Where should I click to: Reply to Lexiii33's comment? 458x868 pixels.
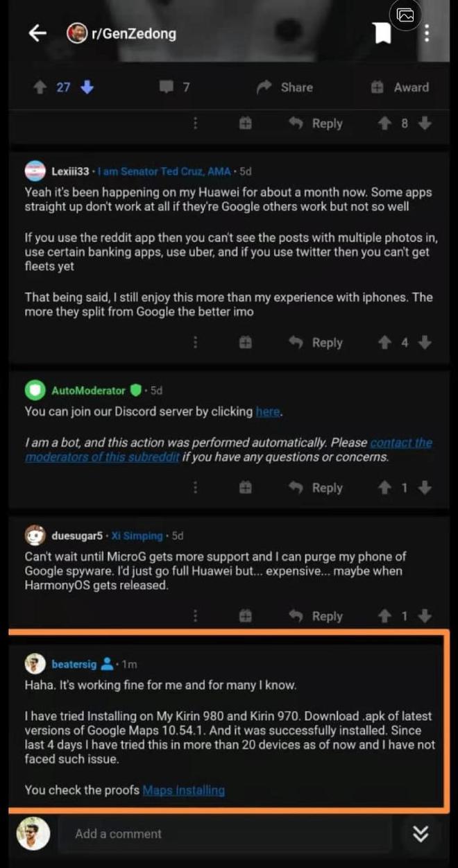pos(316,343)
